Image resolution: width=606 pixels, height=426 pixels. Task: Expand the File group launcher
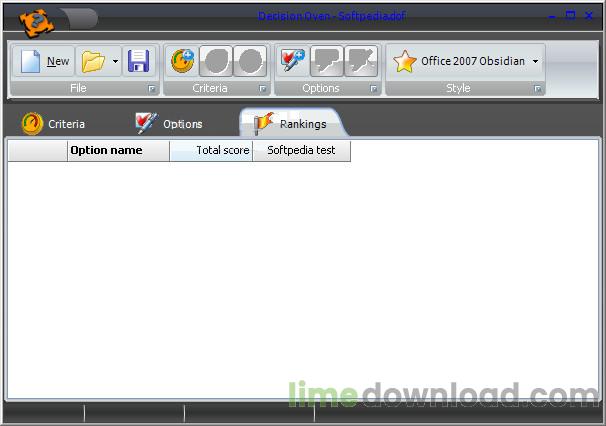point(151,89)
